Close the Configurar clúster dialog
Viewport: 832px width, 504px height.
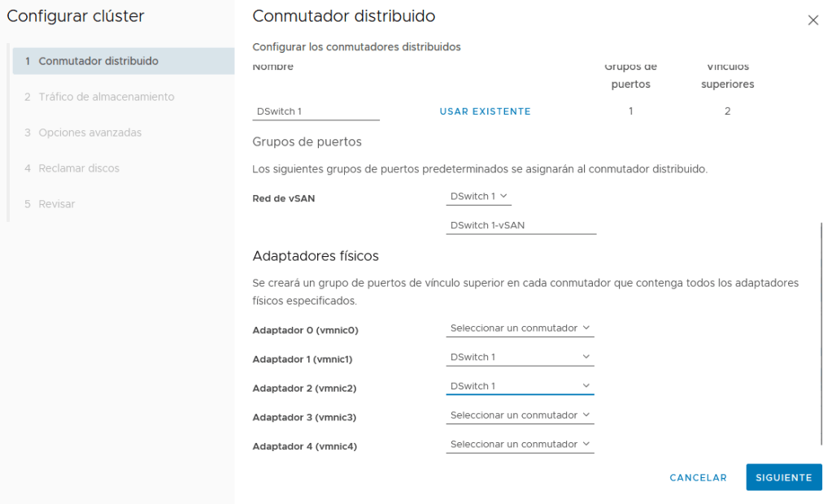pyautogui.click(x=812, y=20)
